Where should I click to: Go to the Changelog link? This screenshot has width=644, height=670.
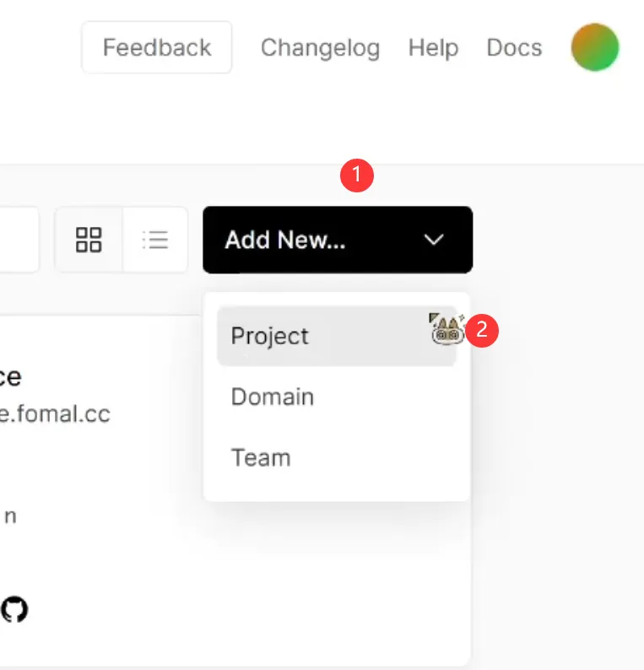[x=320, y=47]
